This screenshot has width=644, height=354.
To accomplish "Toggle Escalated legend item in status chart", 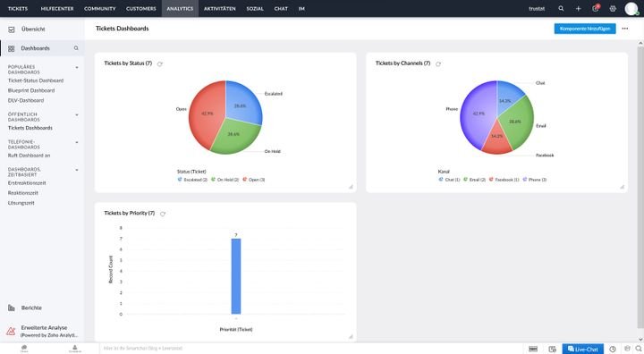I will coord(192,180).
